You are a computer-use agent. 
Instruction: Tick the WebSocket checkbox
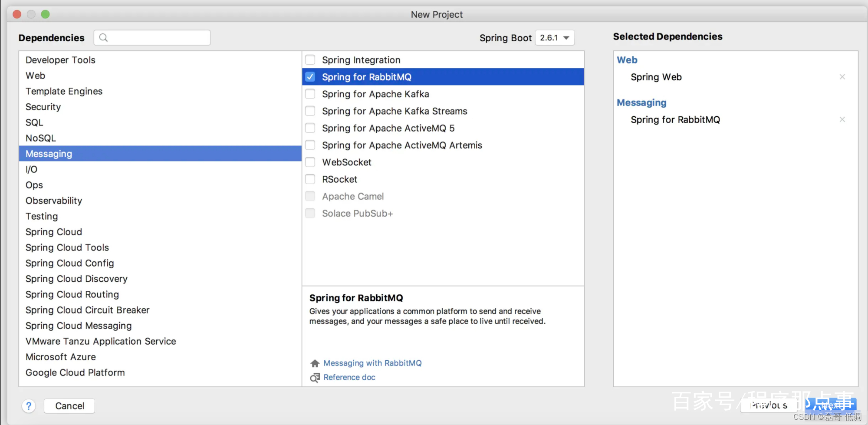point(310,162)
